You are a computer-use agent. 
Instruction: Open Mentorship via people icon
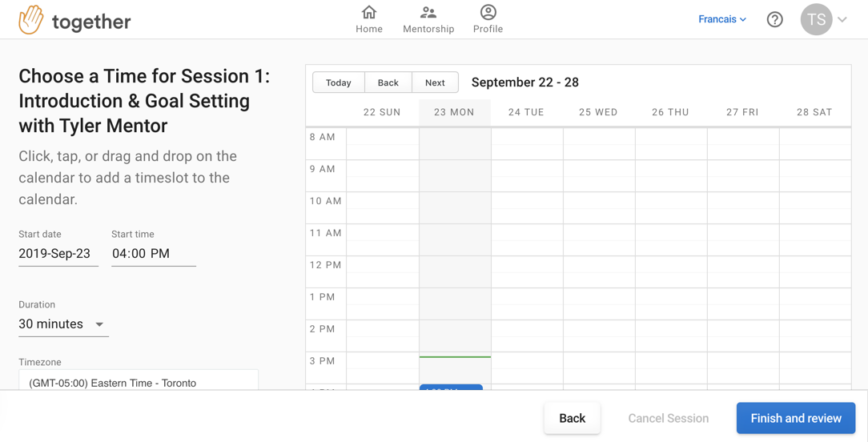coord(428,13)
